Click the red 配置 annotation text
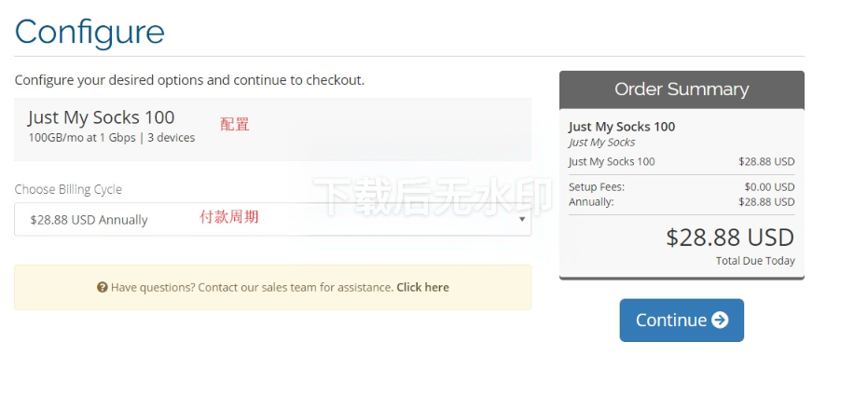 [235, 124]
